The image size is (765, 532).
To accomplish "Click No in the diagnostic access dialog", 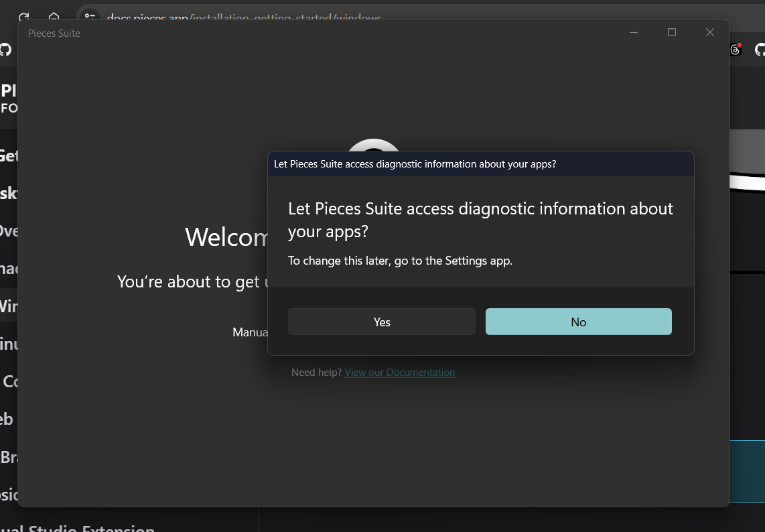I will pyautogui.click(x=579, y=322).
